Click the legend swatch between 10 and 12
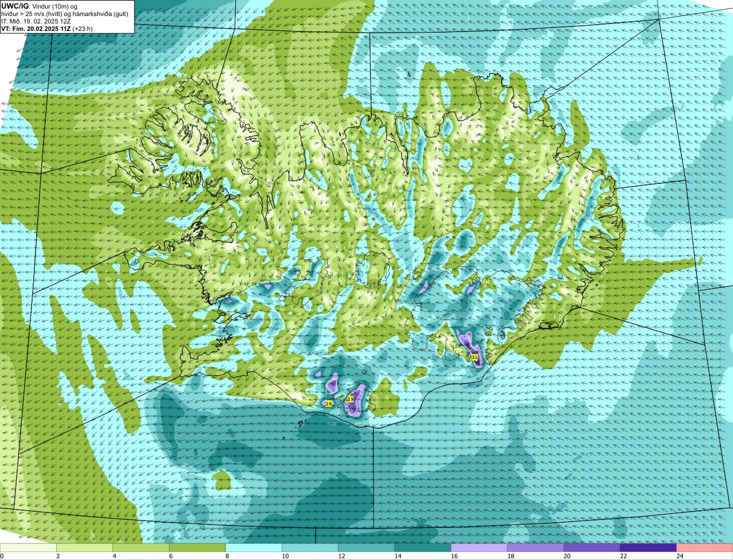 click(310, 548)
